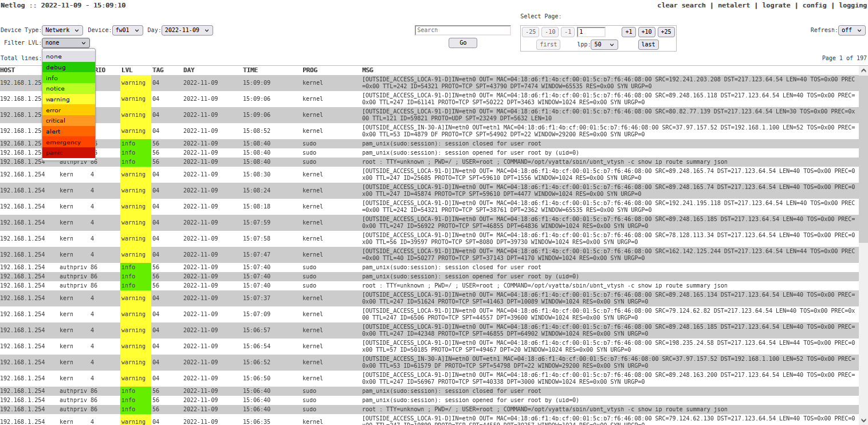Select 'emergency' filter level option

69,142
